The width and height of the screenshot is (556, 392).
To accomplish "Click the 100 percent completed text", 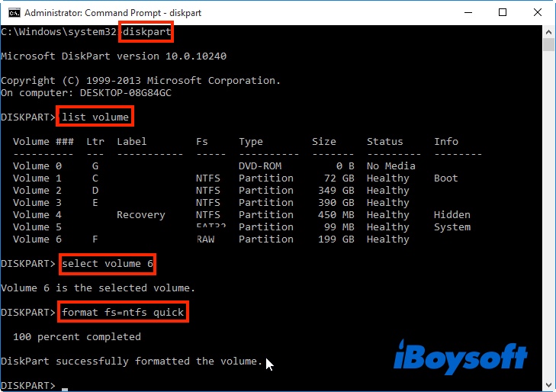I will (x=77, y=337).
